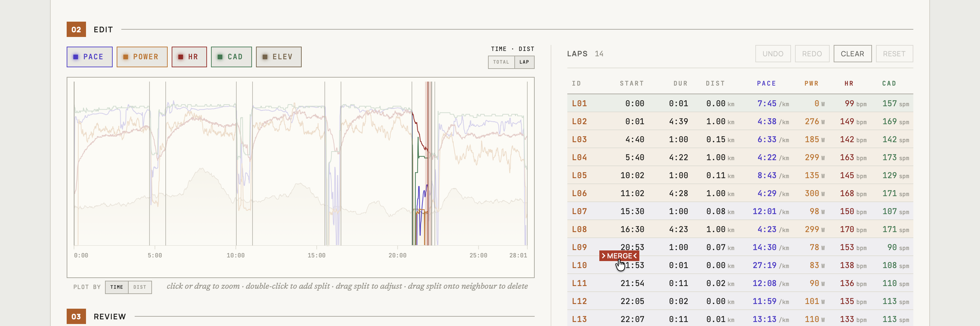The width and height of the screenshot is (980, 326).
Task: Toggle the POWER series button
Action: [x=142, y=57]
